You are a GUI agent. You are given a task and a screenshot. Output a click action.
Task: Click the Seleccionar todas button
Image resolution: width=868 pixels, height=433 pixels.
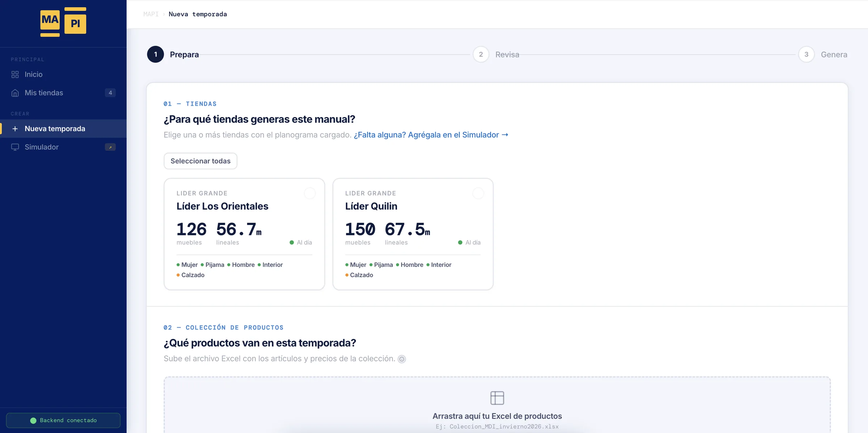200,161
